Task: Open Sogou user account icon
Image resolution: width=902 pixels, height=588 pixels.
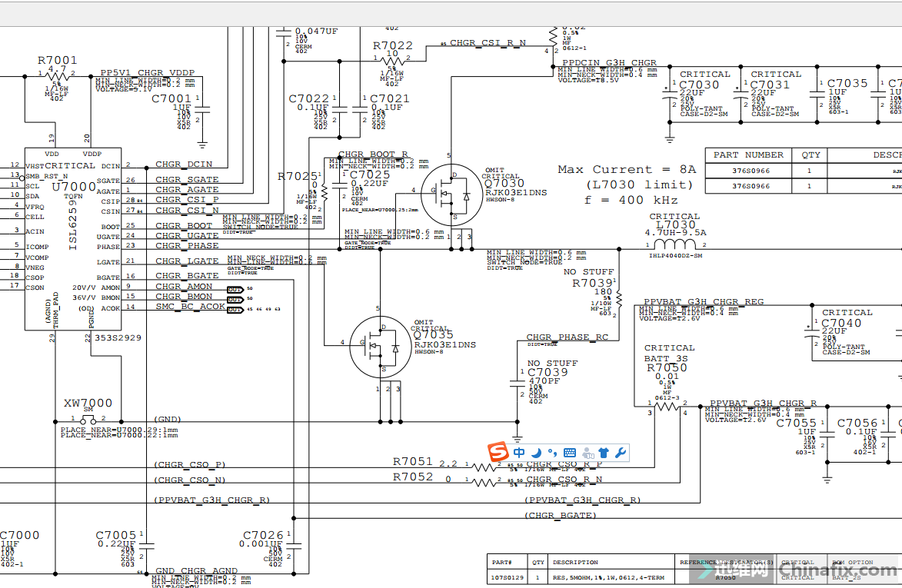Action: point(587,453)
